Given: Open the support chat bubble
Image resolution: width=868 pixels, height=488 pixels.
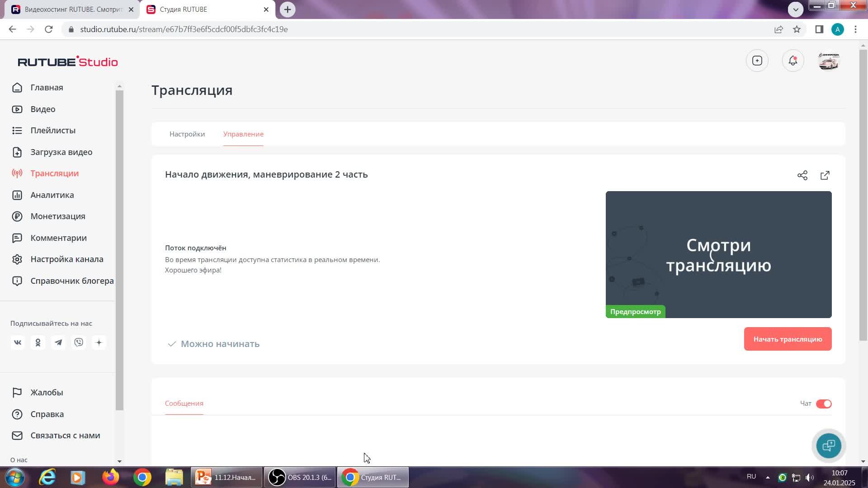Looking at the screenshot, I should [829, 446].
